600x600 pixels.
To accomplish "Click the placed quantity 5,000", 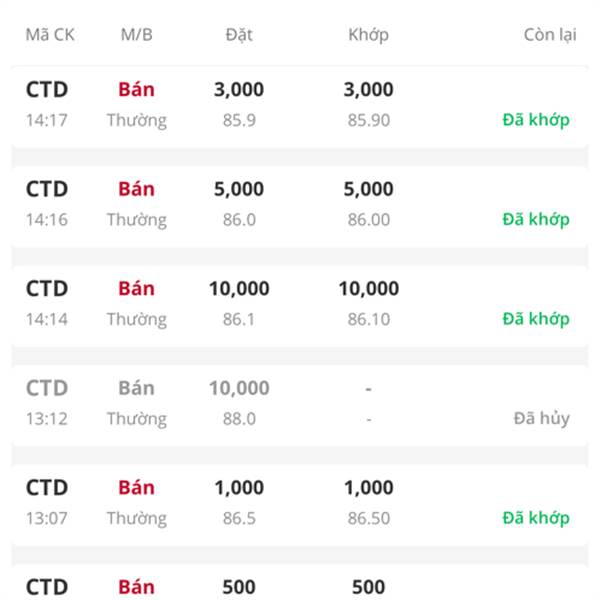I will click(x=239, y=189).
